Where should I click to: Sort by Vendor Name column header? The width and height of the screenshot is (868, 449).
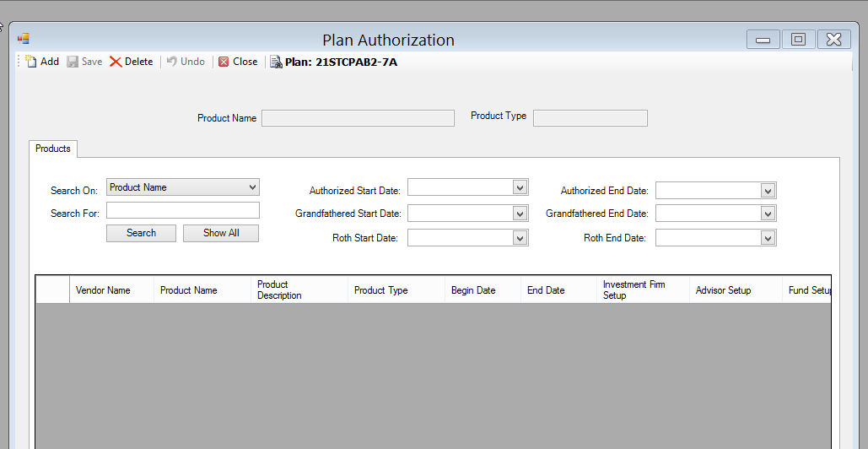pos(112,290)
